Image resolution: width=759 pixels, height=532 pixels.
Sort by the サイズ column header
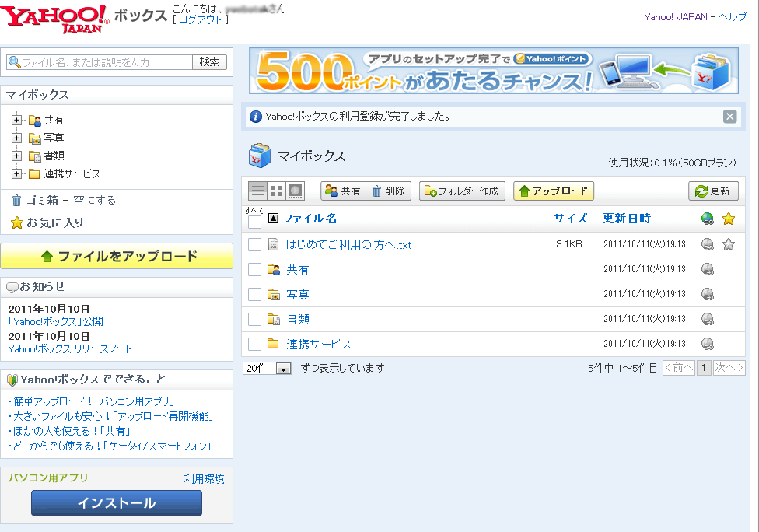coord(571,219)
